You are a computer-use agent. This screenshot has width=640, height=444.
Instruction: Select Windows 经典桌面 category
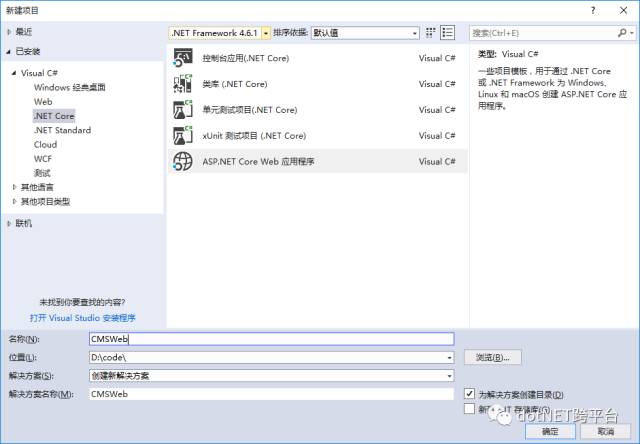pyautogui.click(x=70, y=87)
